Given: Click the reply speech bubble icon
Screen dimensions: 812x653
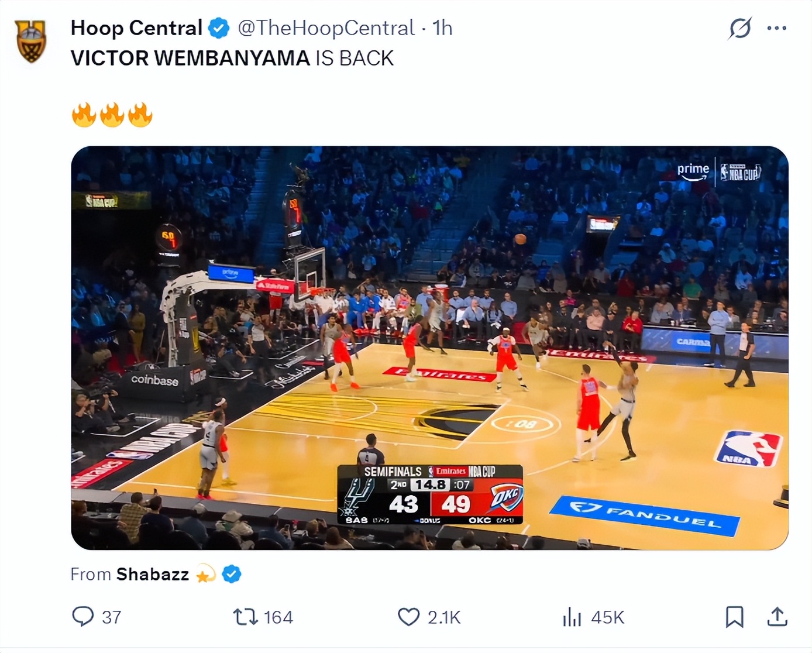Looking at the screenshot, I should coord(82,617).
